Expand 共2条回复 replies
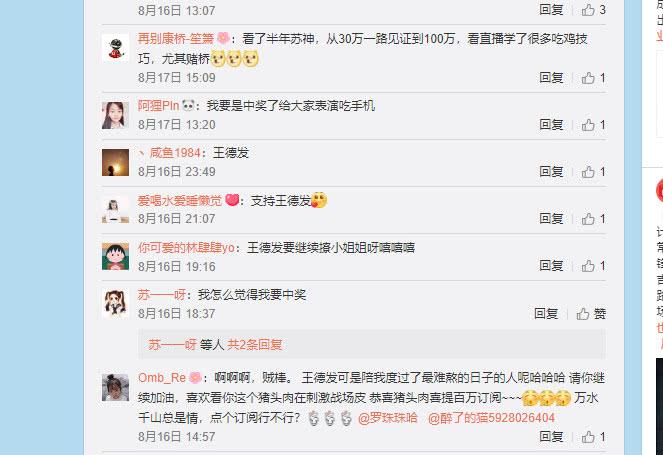Screen dimensions: 663x455 255,345
